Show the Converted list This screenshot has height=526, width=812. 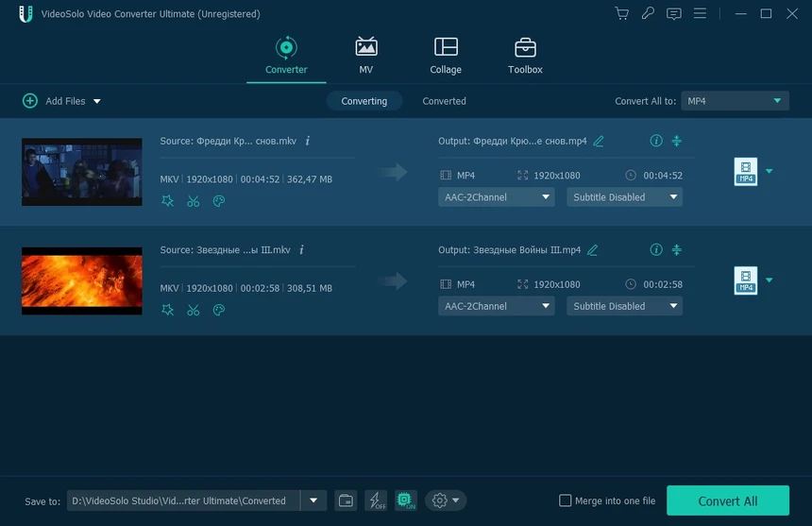tap(444, 101)
